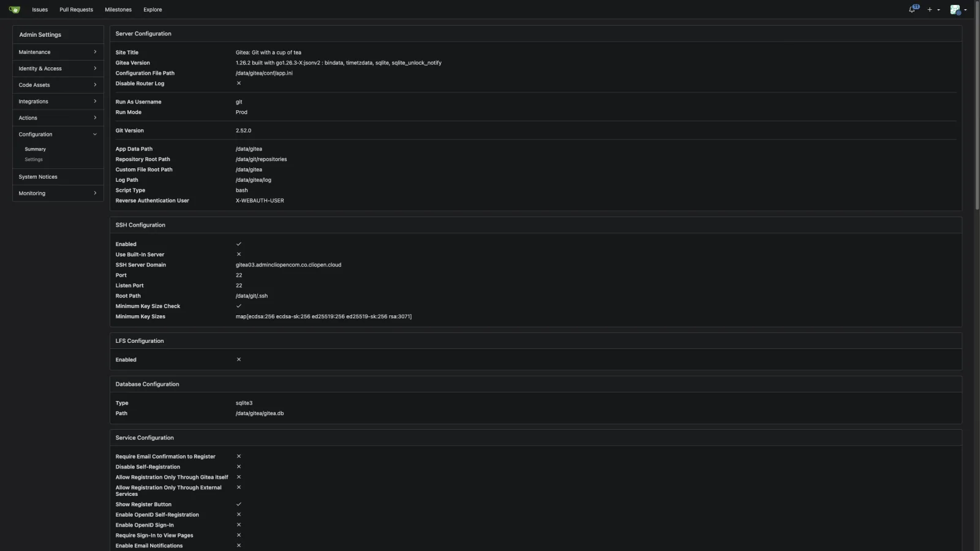The height and width of the screenshot is (551, 980).
Task: Open the Gitea home logo
Action: pyautogui.click(x=15, y=10)
